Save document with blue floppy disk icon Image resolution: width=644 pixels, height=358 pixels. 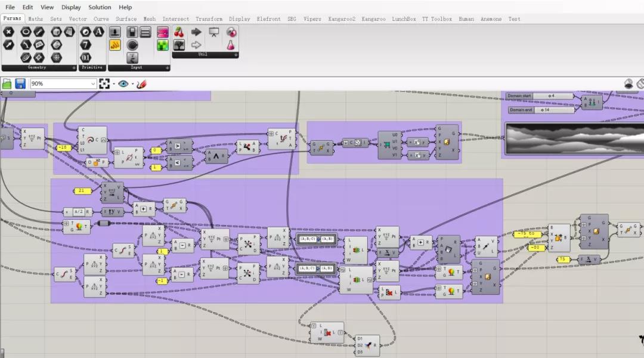20,84
